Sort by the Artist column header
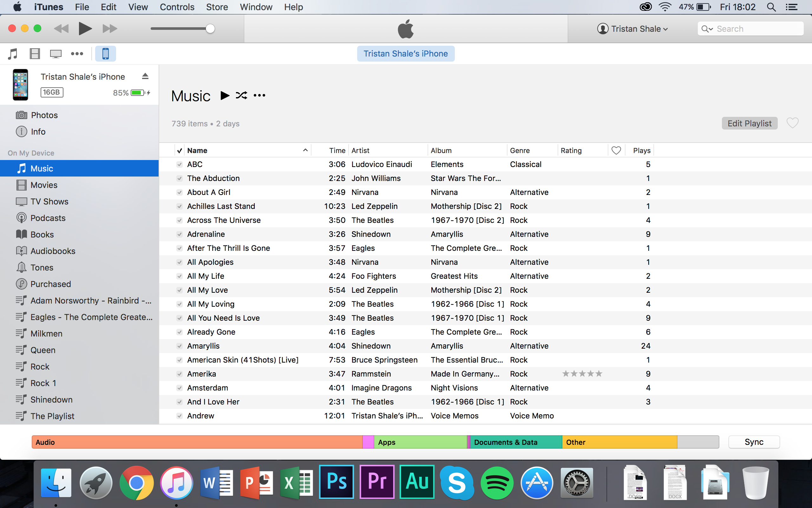The width and height of the screenshot is (812, 508). [388, 150]
